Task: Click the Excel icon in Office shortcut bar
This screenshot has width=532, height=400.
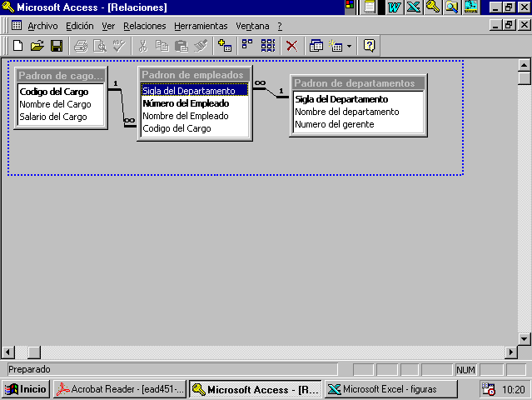Action: [x=413, y=7]
